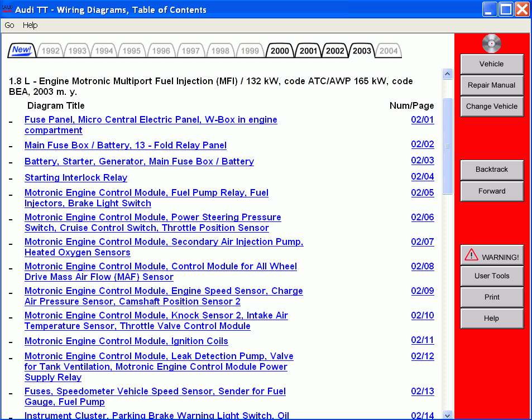This screenshot has width=532, height=420.
Task: Open Instrument Cluster, Parking Brake Warning link
Action: [157, 415]
